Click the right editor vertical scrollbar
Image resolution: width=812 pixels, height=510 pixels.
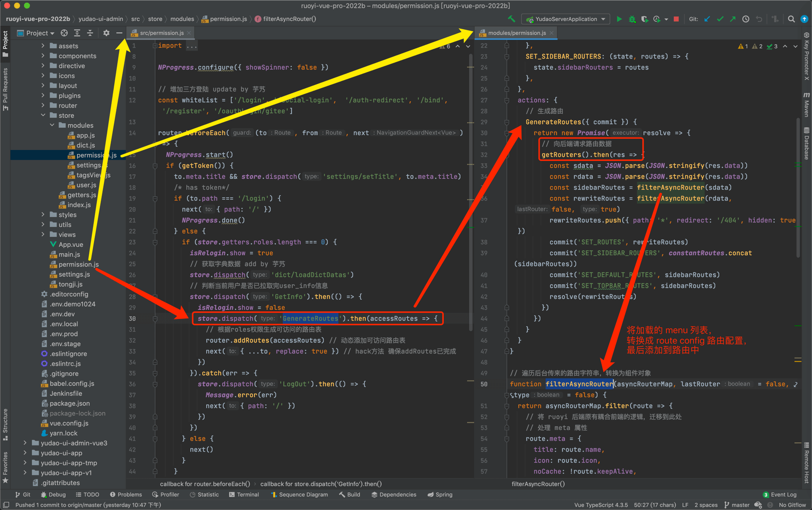tap(799, 189)
